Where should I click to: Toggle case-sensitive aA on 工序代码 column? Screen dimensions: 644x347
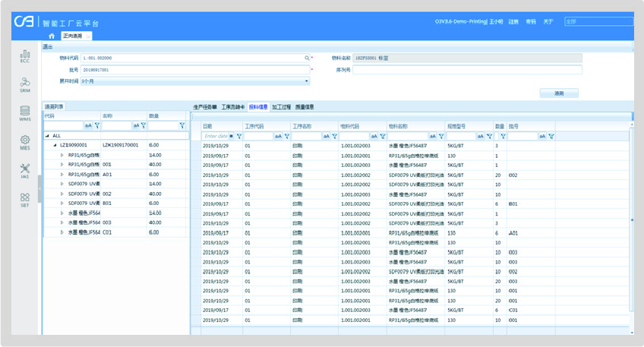[277, 137]
